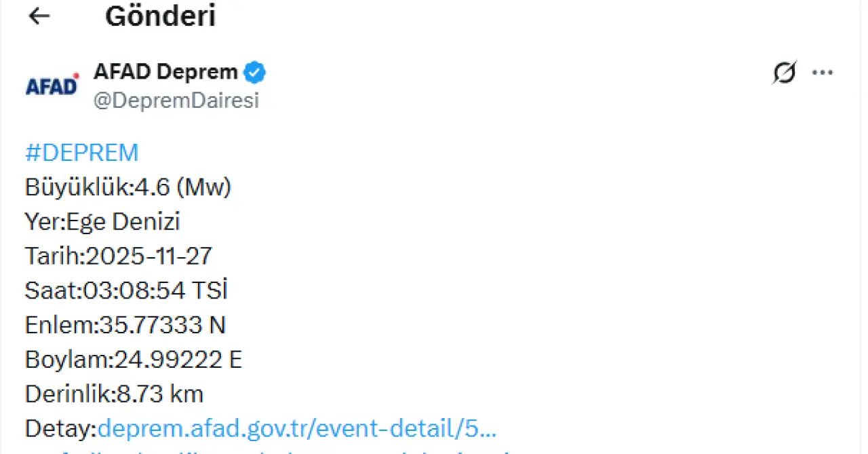The image size is (868, 454).
Task: Go back using the left arrow
Action: pyautogui.click(x=39, y=16)
